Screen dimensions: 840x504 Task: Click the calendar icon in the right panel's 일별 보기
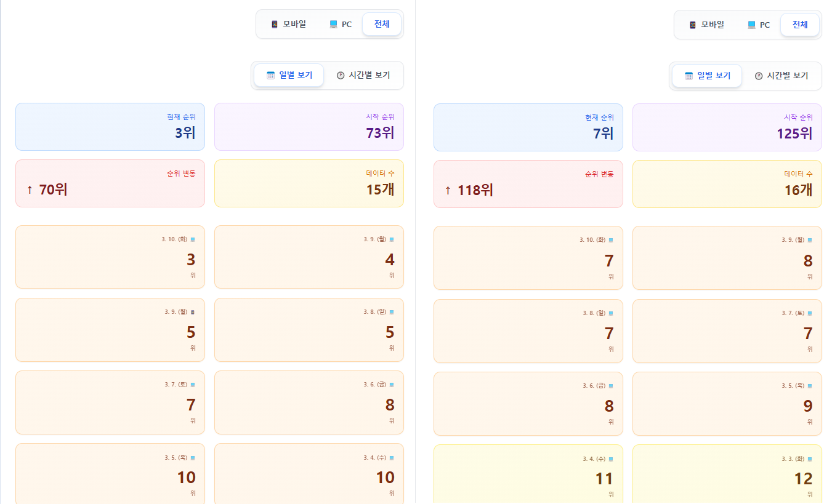click(x=689, y=76)
